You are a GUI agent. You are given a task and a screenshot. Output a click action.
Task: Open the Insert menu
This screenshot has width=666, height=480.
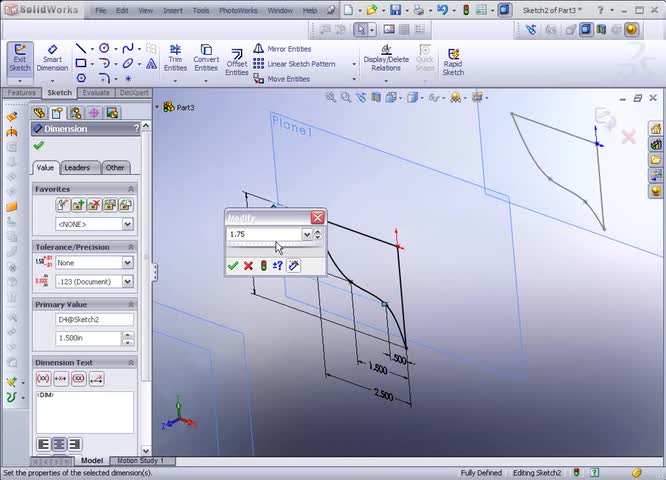(173, 10)
